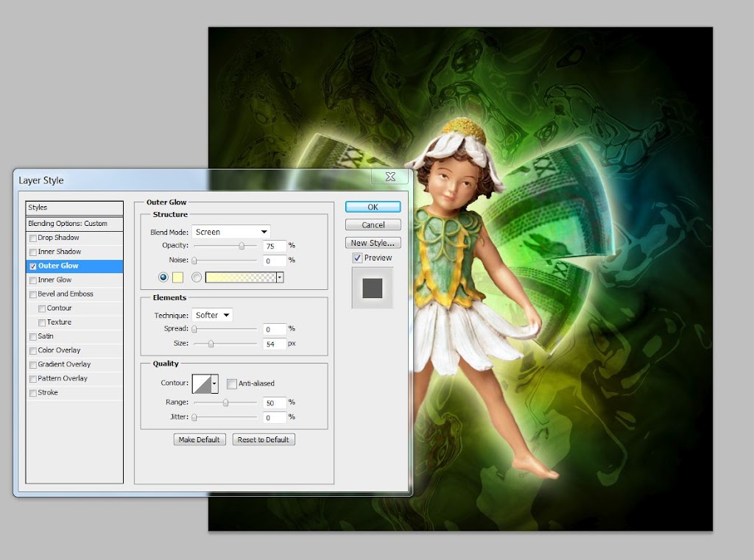Open the Technique dropdown
Image resolution: width=754 pixels, height=560 pixels.
tap(212, 315)
